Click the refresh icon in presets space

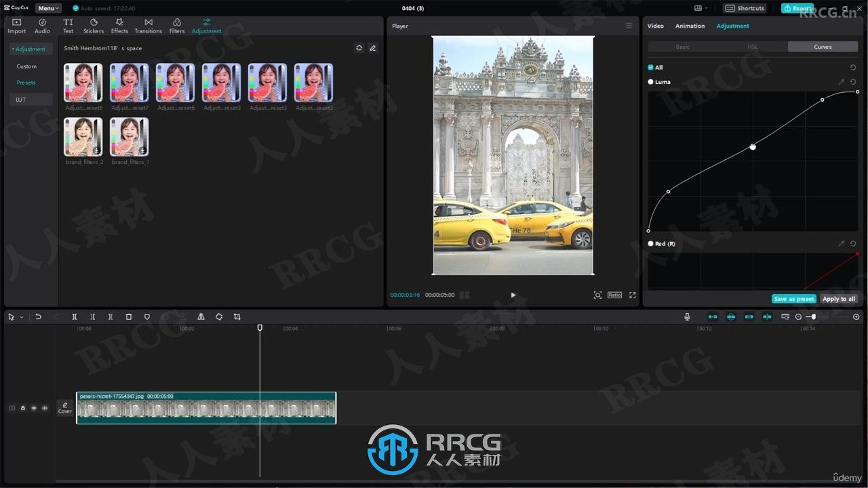click(359, 48)
